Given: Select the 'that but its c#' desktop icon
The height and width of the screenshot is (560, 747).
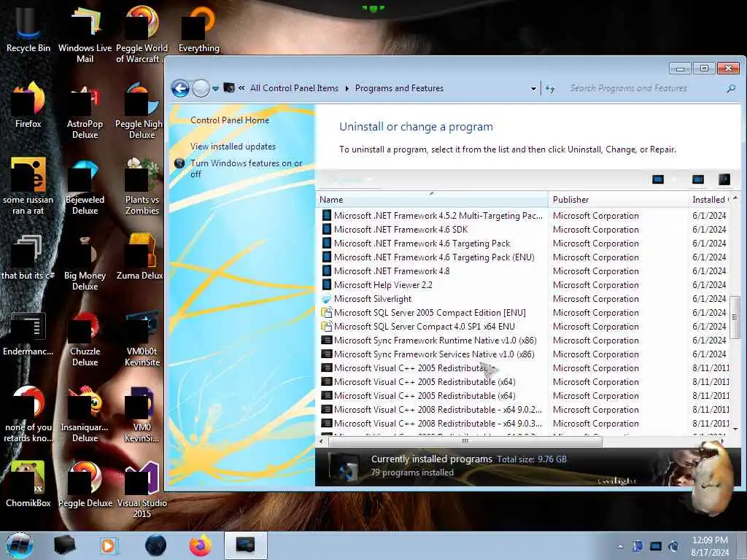Looking at the screenshot, I should tap(28, 257).
